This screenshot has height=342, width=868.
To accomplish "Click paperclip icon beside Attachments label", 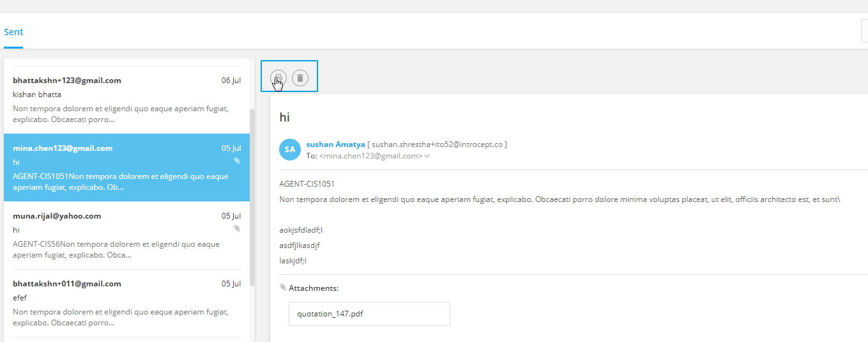I will coord(283,288).
